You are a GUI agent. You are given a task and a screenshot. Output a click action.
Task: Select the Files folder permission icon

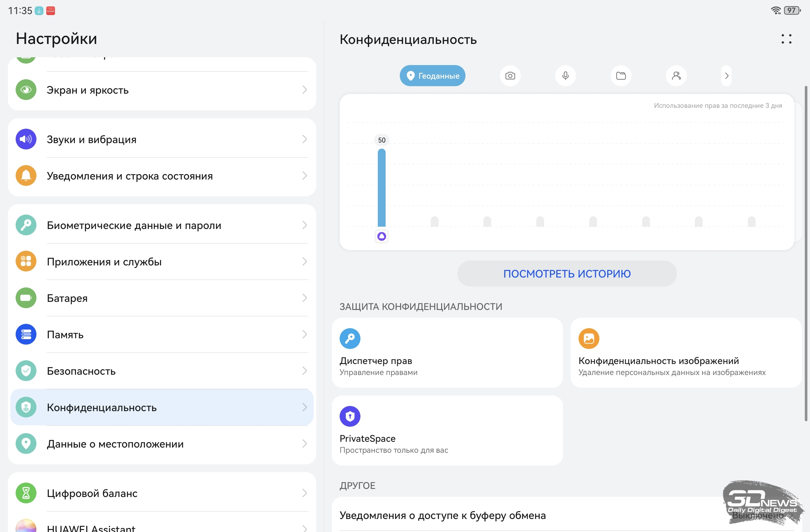621,75
